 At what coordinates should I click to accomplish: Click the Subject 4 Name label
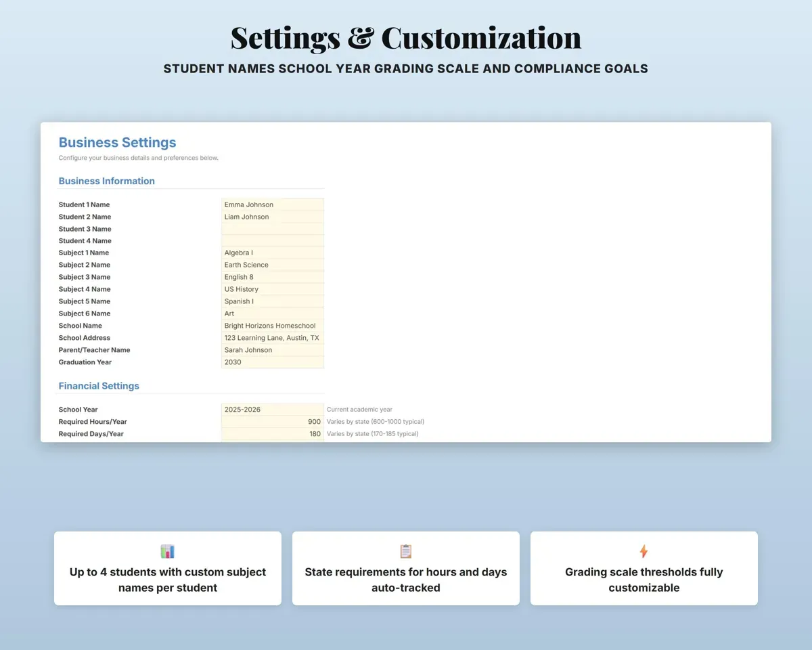[x=85, y=290]
